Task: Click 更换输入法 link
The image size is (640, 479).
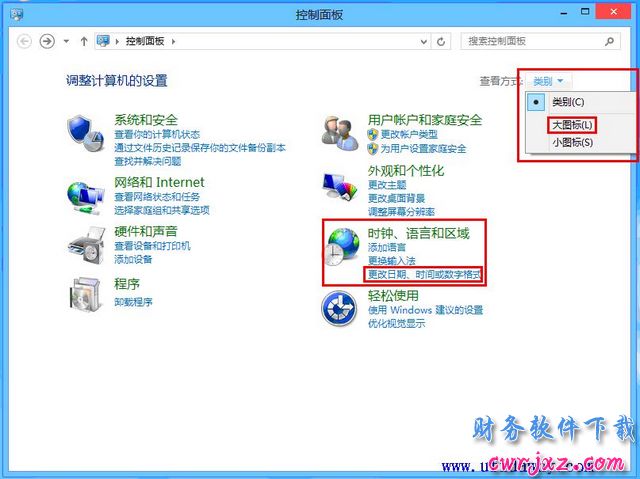Action: [391, 261]
